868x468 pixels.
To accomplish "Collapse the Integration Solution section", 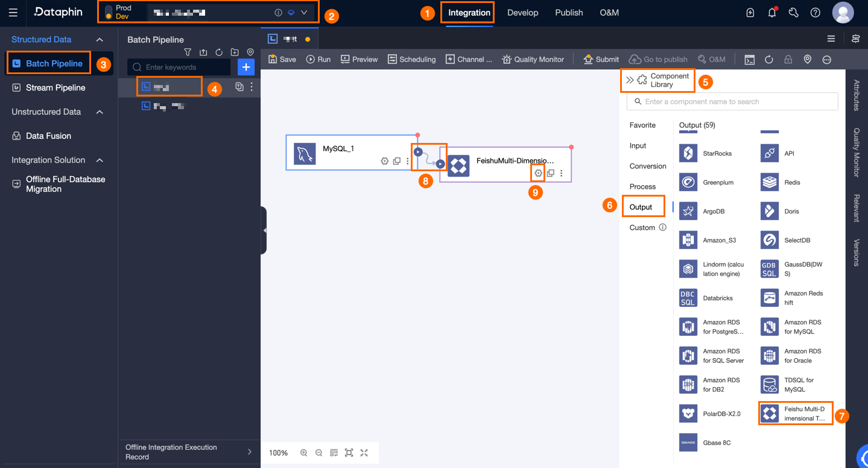I will coord(100,160).
